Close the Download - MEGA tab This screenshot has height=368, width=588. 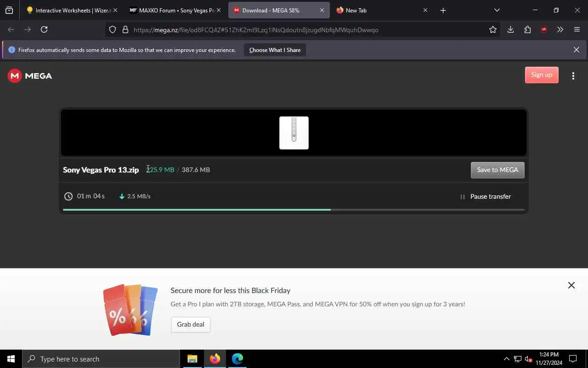322,10
